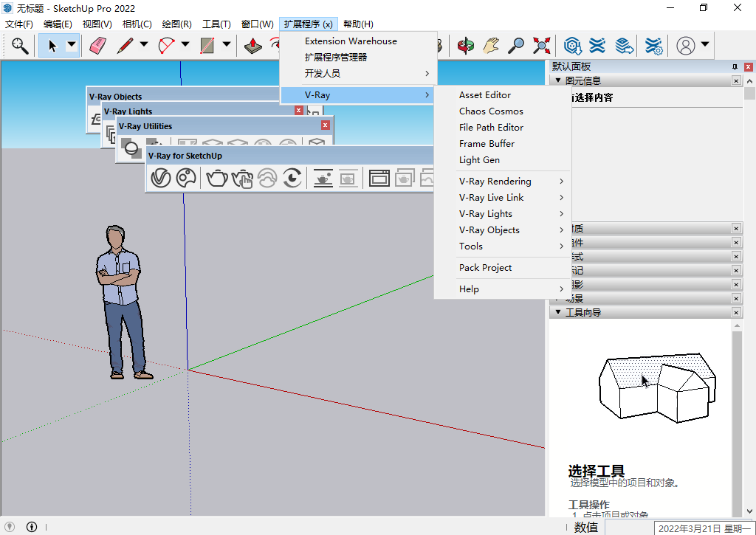This screenshot has height=535, width=756.
Task: Open the account dropdown arrow
Action: click(705, 44)
